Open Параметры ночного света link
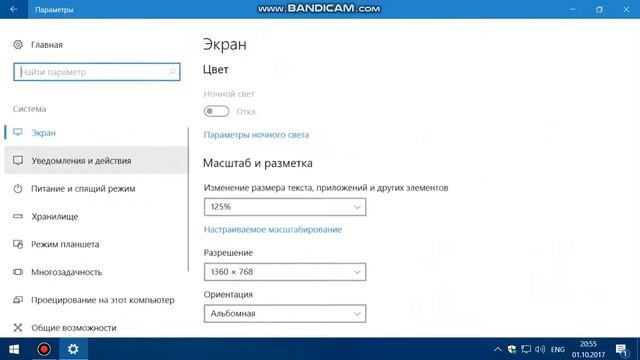The height and width of the screenshot is (360, 640). 256,135
